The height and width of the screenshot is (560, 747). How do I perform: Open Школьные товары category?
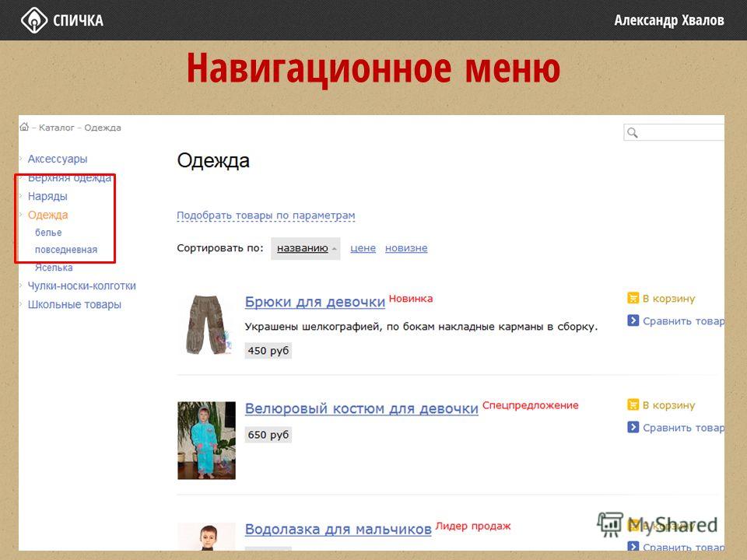pyautogui.click(x=75, y=304)
